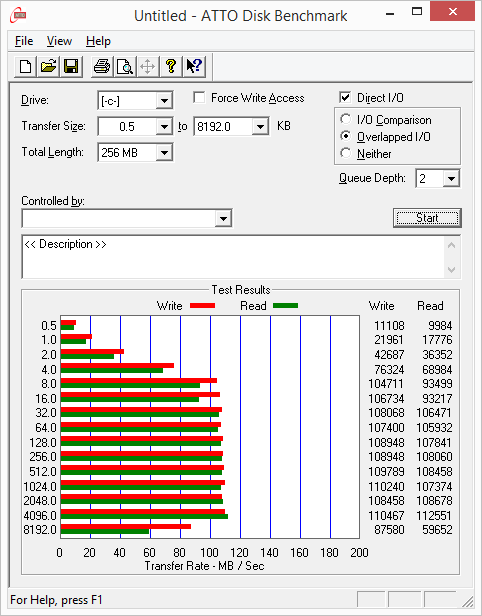Open About via yellow question mark icon
The image size is (482, 616).
[170, 66]
